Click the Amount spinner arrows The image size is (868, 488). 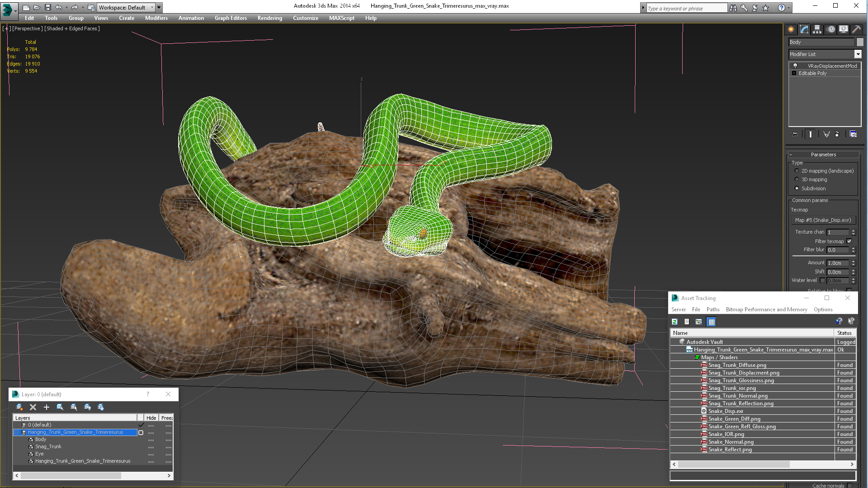[853, 263]
